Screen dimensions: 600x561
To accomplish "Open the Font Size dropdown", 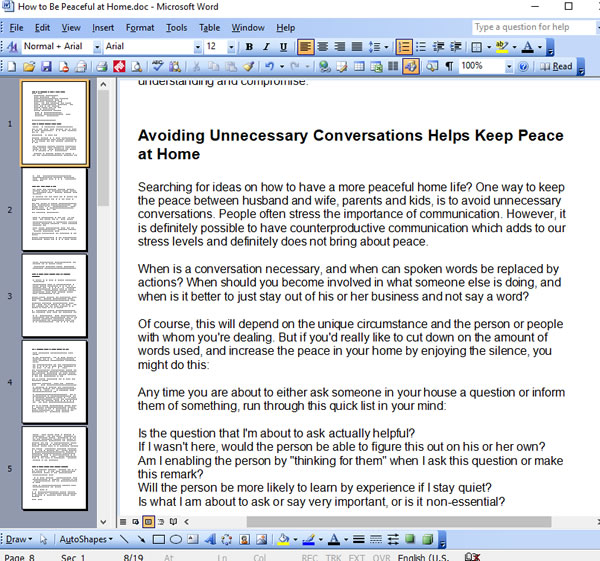I will click(231, 47).
